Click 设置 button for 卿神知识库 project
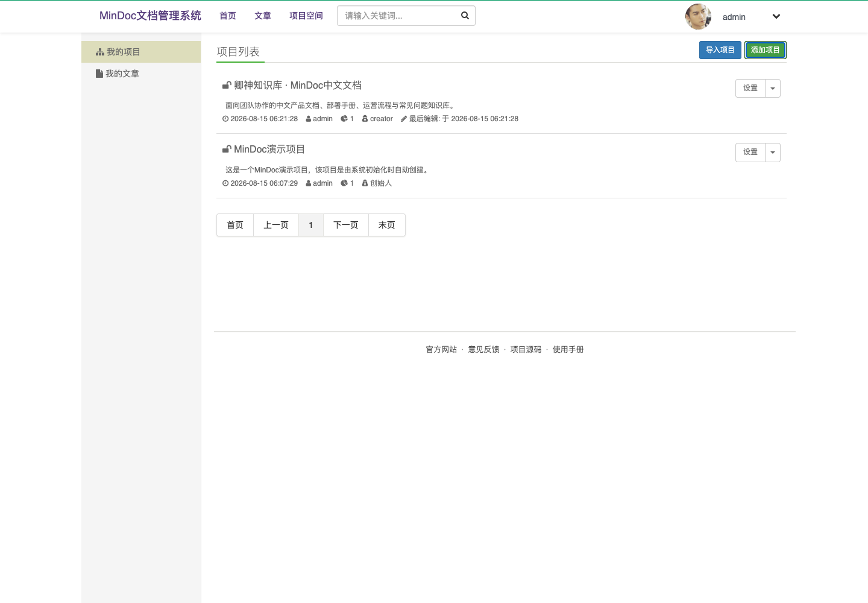This screenshot has height=603, width=868. coord(750,89)
